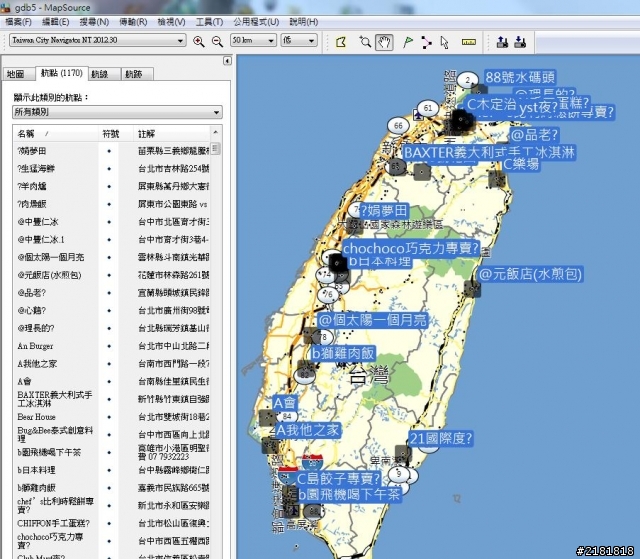The width and height of the screenshot is (640, 559).
Task: Open the 編輯(E) menu
Action: [56, 22]
